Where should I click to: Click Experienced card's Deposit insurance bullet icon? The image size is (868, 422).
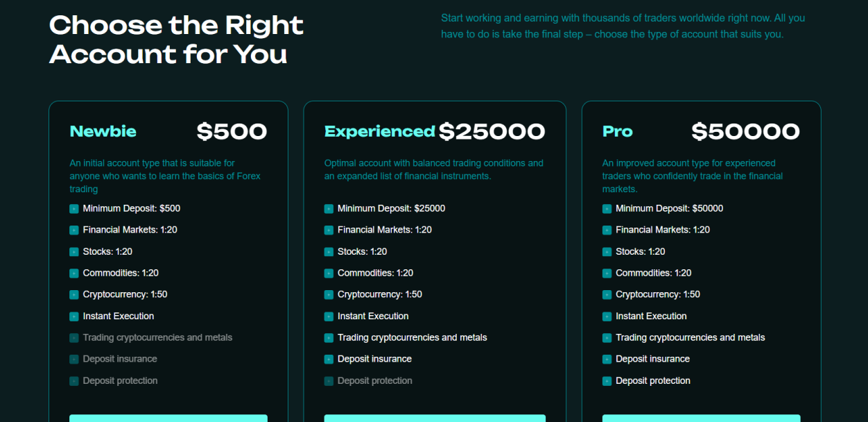(329, 360)
